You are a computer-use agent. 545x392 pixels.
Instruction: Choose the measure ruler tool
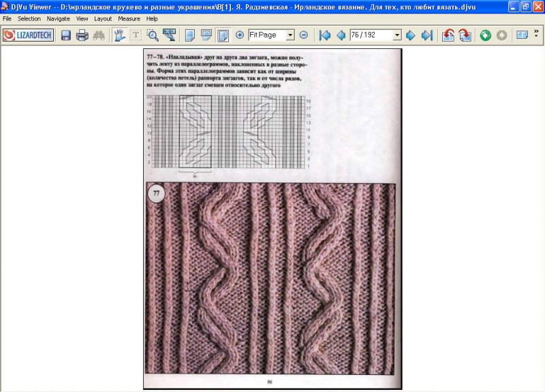tap(169, 35)
